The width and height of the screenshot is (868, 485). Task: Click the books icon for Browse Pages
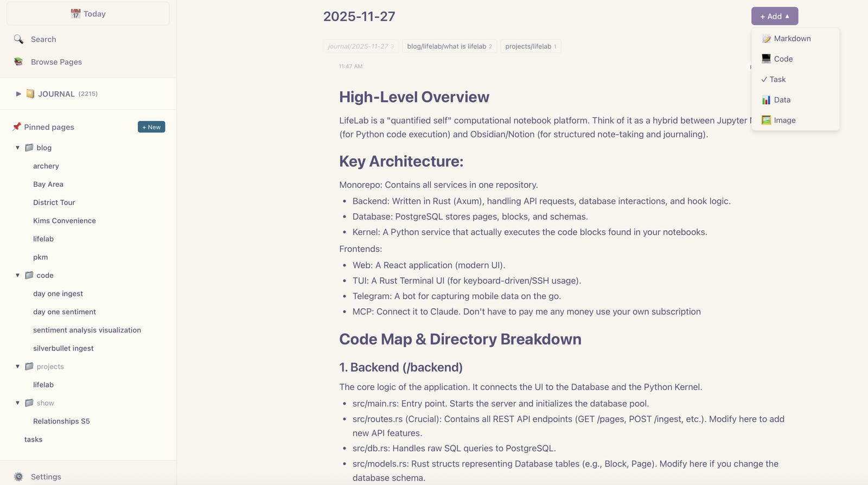pyautogui.click(x=18, y=62)
